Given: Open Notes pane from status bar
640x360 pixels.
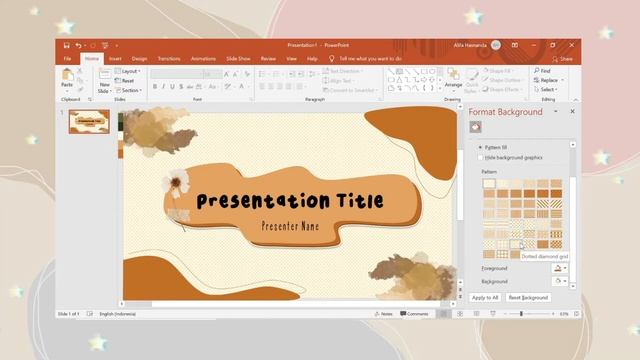Looking at the screenshot, I should (383, 314).
